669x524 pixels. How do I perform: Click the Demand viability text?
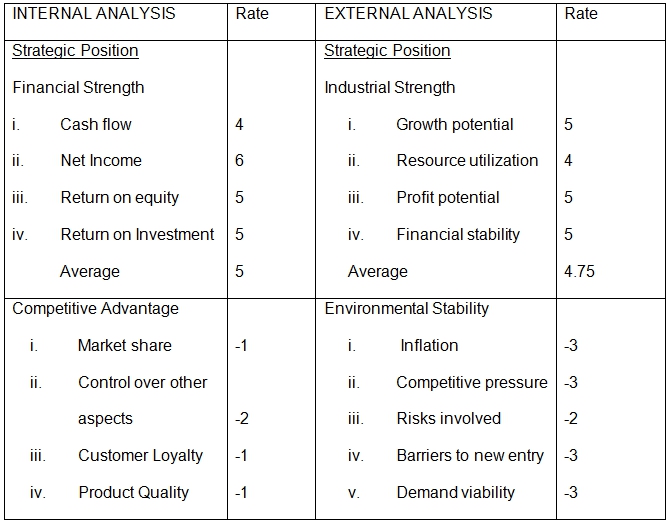455,493
